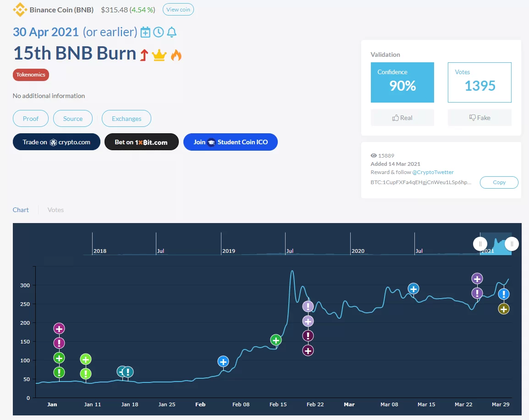Viewport: 529px width, 420px height.
Task: Click the bell notification icon
Action: [171, 32]
